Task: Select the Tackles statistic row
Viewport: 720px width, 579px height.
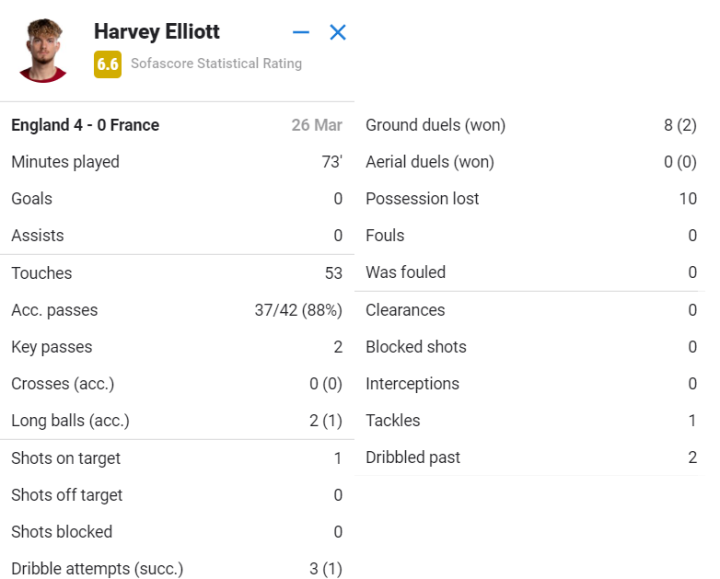Action: click(x=530, y=421)
